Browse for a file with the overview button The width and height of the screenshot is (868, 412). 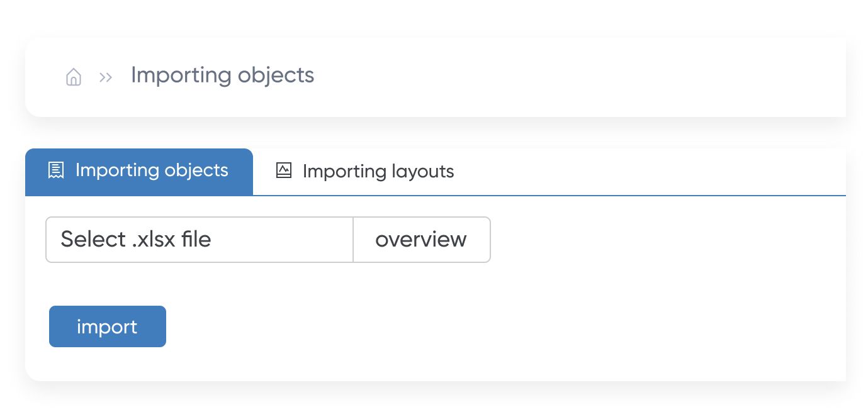click(x=422, y=240)
